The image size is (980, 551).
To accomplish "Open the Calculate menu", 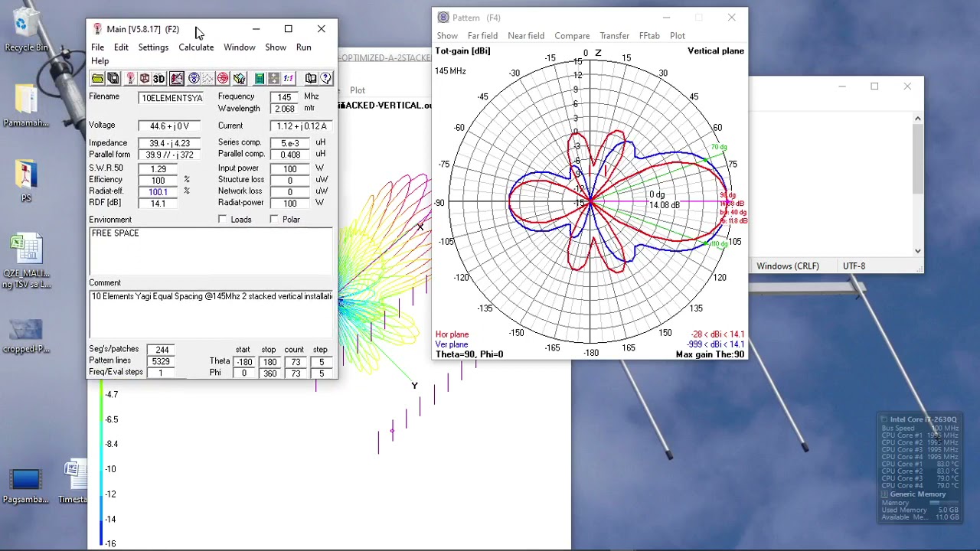I will point(196,47).
